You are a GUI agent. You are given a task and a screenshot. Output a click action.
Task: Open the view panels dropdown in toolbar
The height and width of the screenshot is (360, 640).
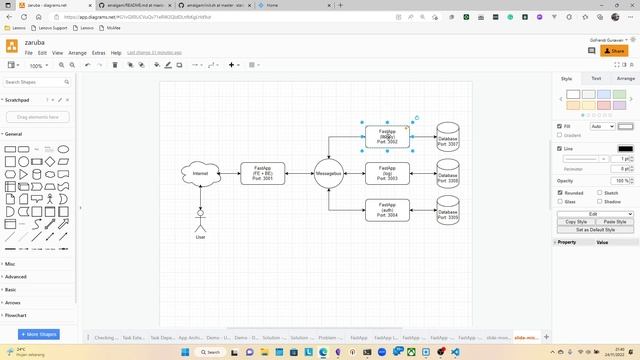pos(13,65)
